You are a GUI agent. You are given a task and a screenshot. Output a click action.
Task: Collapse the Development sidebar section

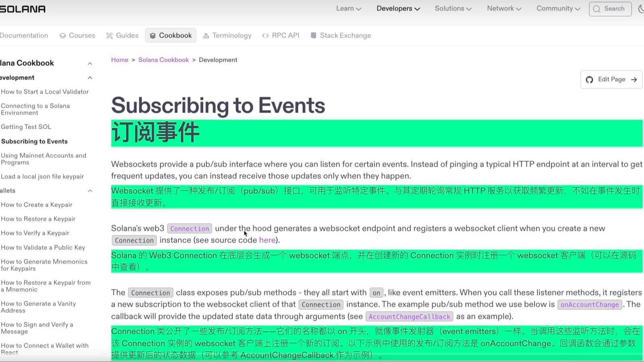coord(90,77)
